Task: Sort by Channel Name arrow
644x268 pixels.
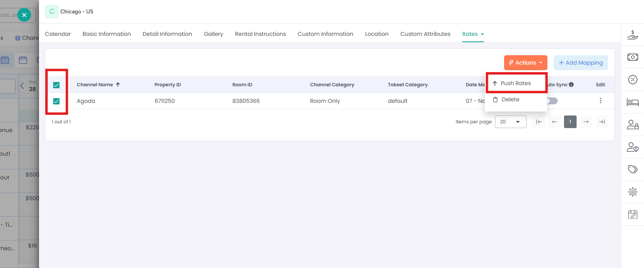Action: click(x=117, y=84)
